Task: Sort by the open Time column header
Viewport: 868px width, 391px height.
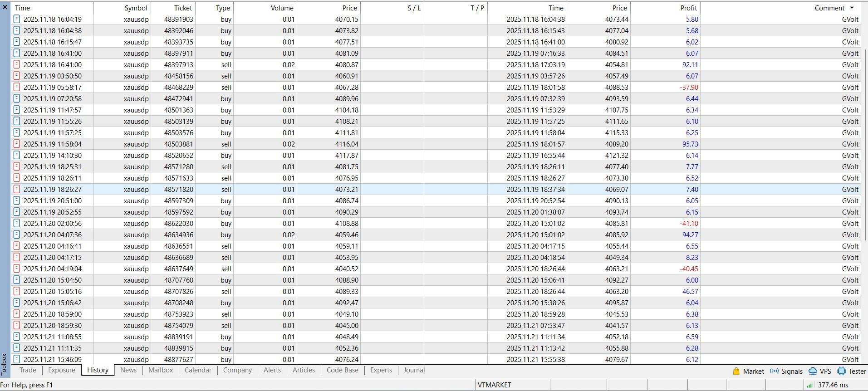Action: click(x=52, y=8)
